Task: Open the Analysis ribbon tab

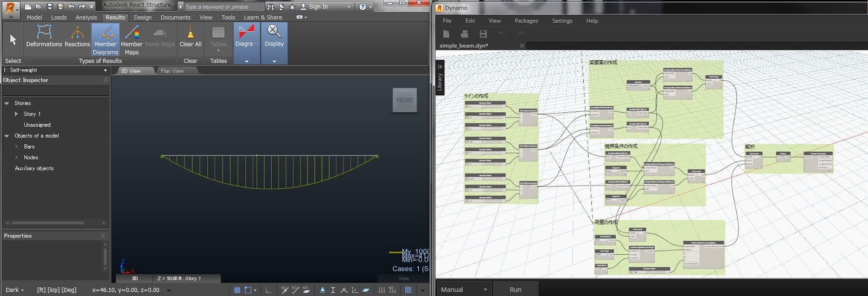Action: 86,17
